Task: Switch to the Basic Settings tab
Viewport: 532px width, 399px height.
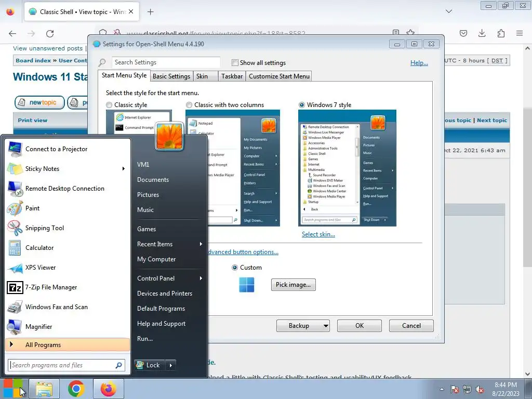Action: (171, 76)
